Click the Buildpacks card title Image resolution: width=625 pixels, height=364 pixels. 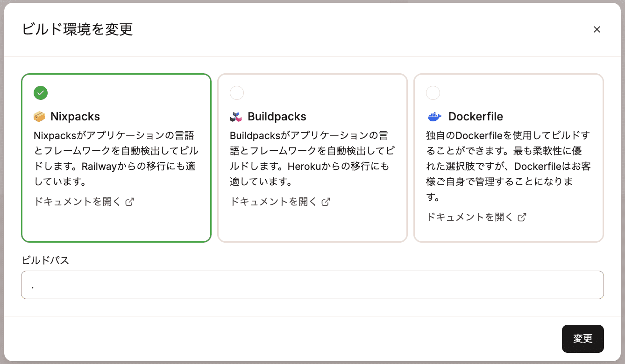point(277,116)
